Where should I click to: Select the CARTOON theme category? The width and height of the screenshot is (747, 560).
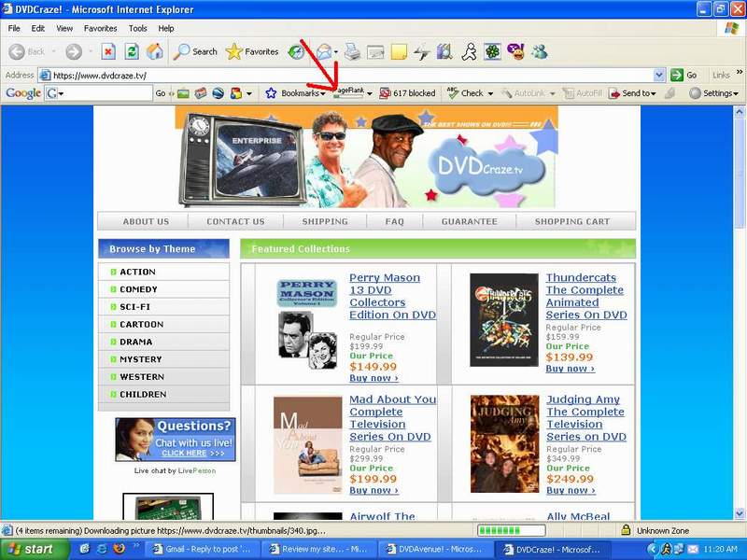coord(163,324)
